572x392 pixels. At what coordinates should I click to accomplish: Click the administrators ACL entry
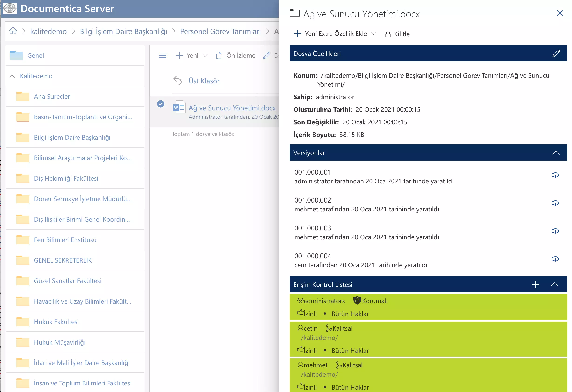pyautogui.click(x=428, y=307)
